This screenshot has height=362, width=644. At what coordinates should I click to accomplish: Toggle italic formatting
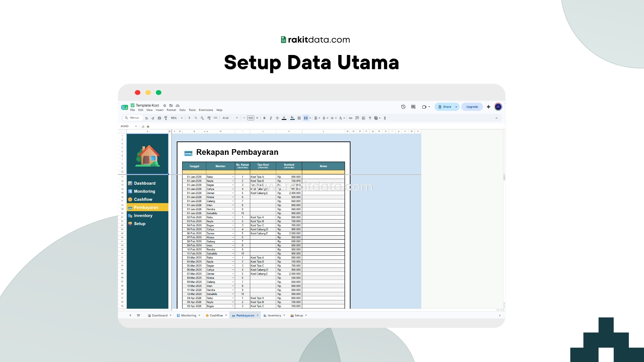[271, 118]
